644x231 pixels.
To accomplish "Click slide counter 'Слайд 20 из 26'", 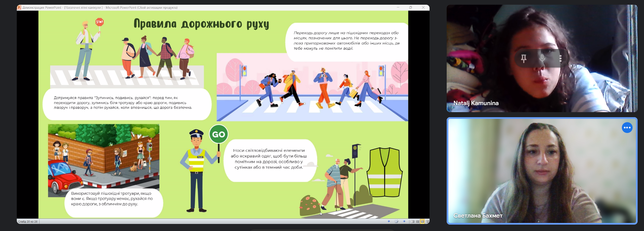I will coord(28,222).
